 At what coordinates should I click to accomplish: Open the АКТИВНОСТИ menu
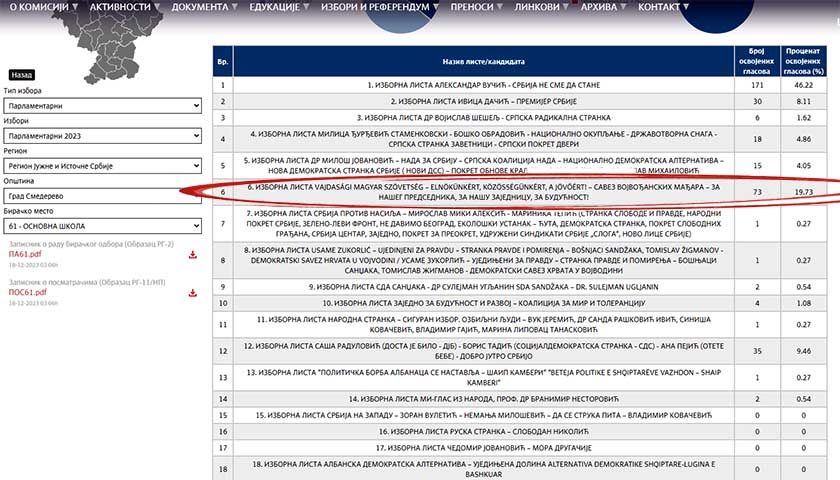[125, 7]
